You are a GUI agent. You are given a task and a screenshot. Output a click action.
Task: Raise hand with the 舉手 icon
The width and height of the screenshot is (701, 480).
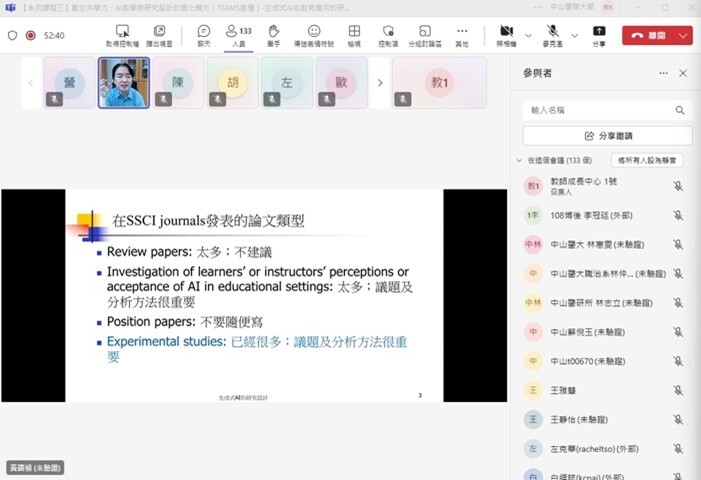[275, 35]
